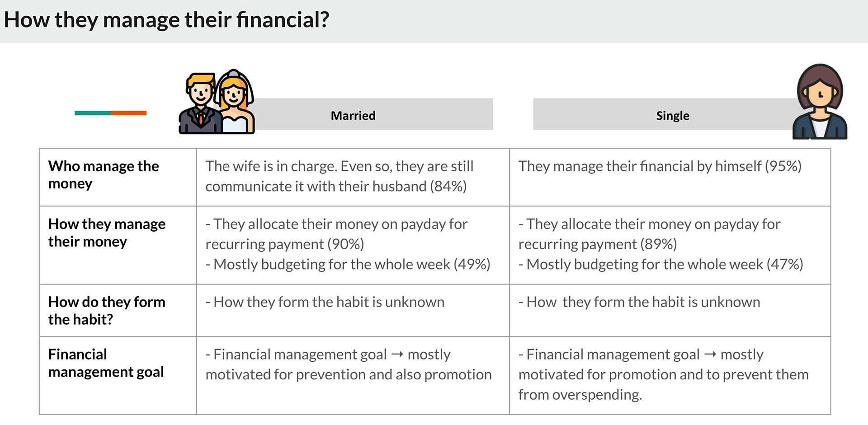The height and width of the screenshot is (425, 868).
Task: Click the bride figure in couple icon
Action: [x=235, y=103]
